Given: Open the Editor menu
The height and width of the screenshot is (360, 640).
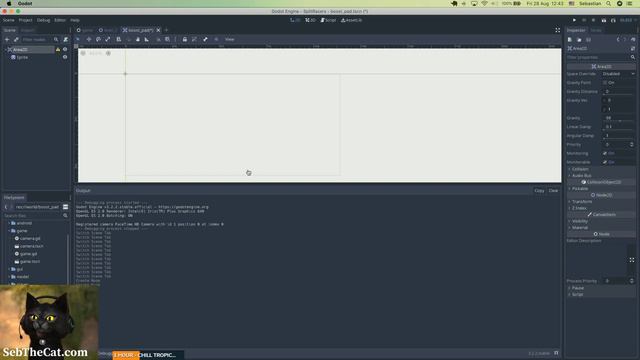Looking at the screenshot, I should (60, 20).
